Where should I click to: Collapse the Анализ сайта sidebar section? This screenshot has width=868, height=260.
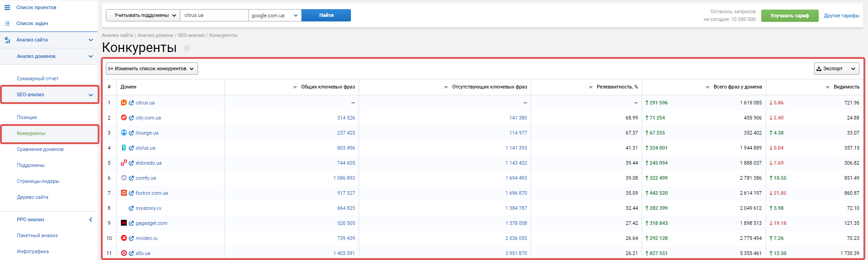(91, 40)
